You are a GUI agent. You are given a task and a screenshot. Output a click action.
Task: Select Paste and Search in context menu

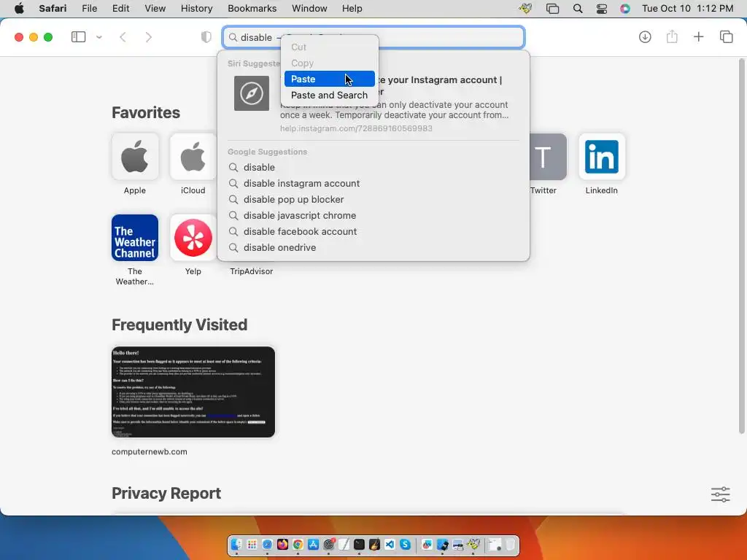(329, 96)
